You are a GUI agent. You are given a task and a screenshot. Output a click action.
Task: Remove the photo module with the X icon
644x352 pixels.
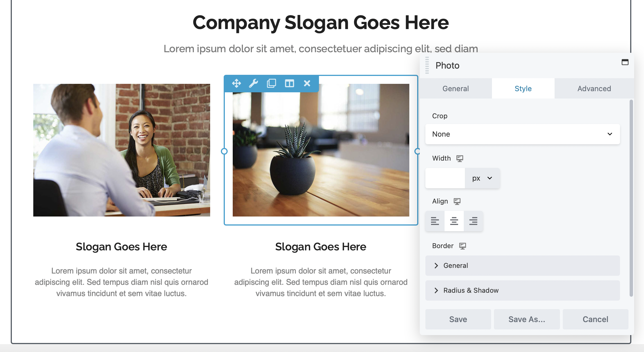pyautogui.click(x=307, y=83)
